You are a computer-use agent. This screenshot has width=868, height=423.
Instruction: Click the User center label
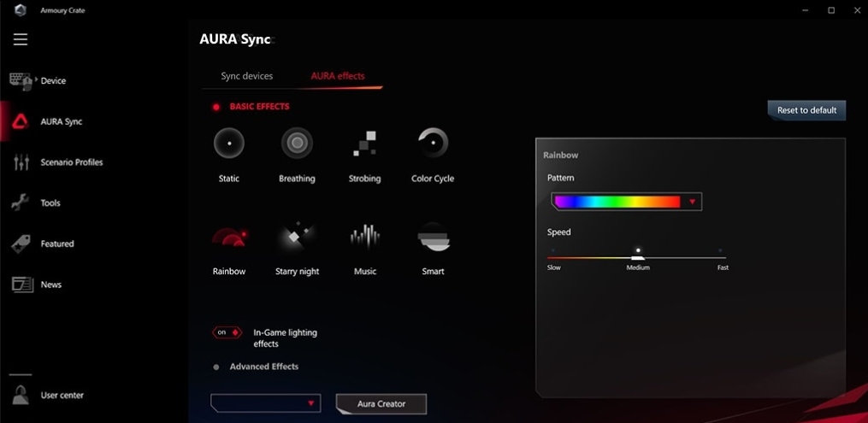62,396
